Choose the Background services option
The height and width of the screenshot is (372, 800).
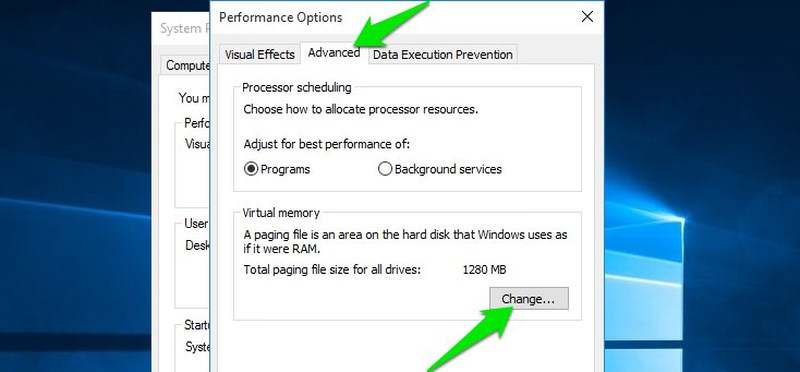point(440,169)
